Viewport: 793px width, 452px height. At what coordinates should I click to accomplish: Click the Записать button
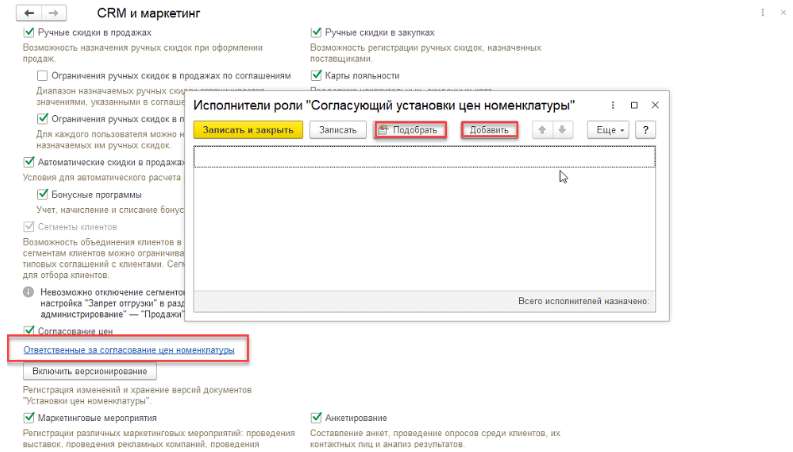point(337,130)
